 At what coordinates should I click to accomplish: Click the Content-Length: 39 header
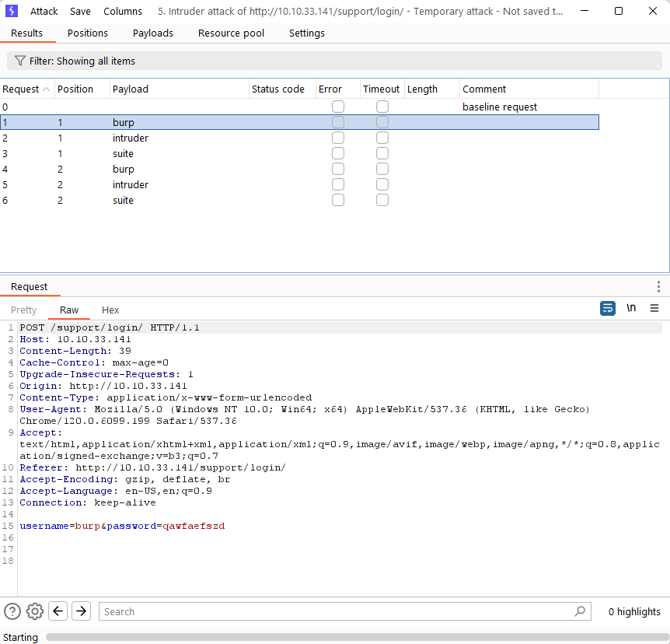[75, 351]
